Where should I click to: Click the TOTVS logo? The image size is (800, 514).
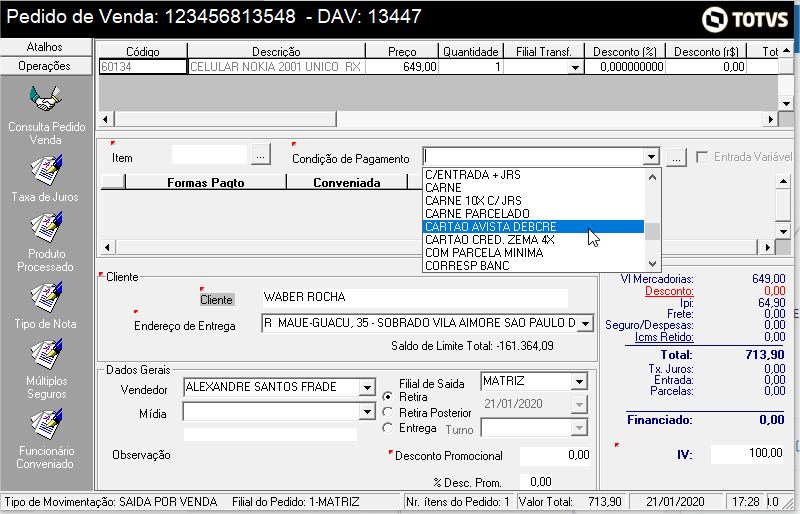coord(745,19)
